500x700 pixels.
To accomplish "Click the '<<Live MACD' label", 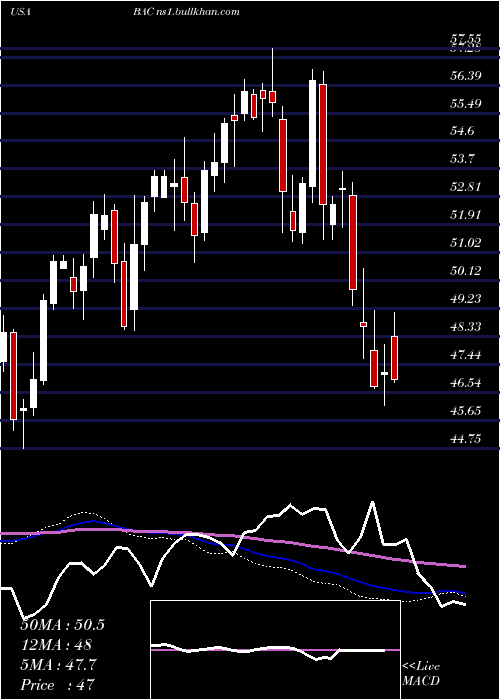I will [x=421, y=674].
